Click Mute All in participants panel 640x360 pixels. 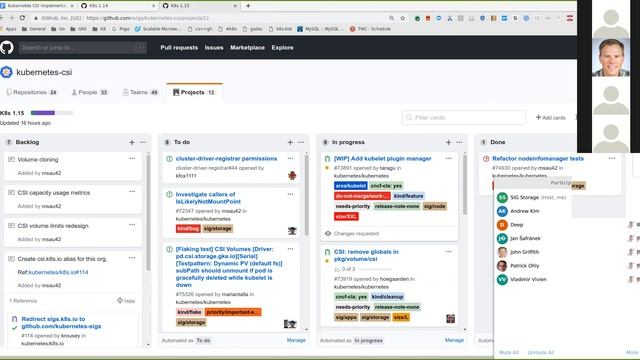pos(509,352)
